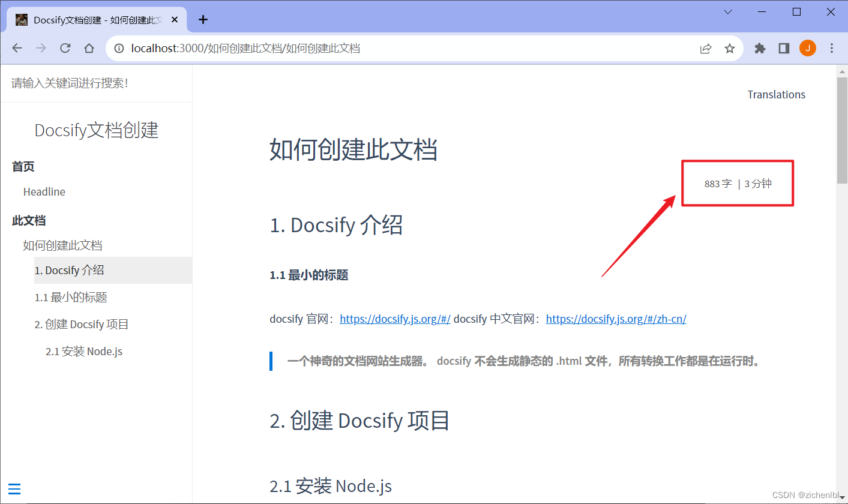The width and height of the screenshot is (848, 504).
Task: Select 首页 in the sidebar
Action: pos(23,167)
